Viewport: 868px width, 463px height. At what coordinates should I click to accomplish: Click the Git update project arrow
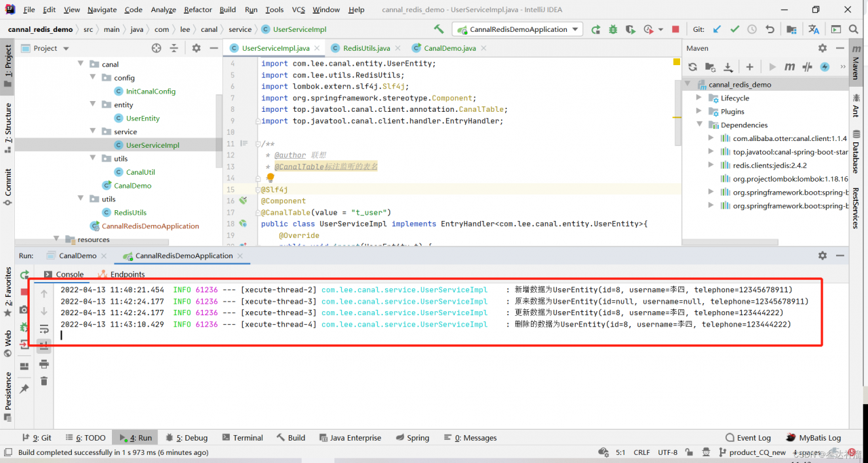[717, 29]
